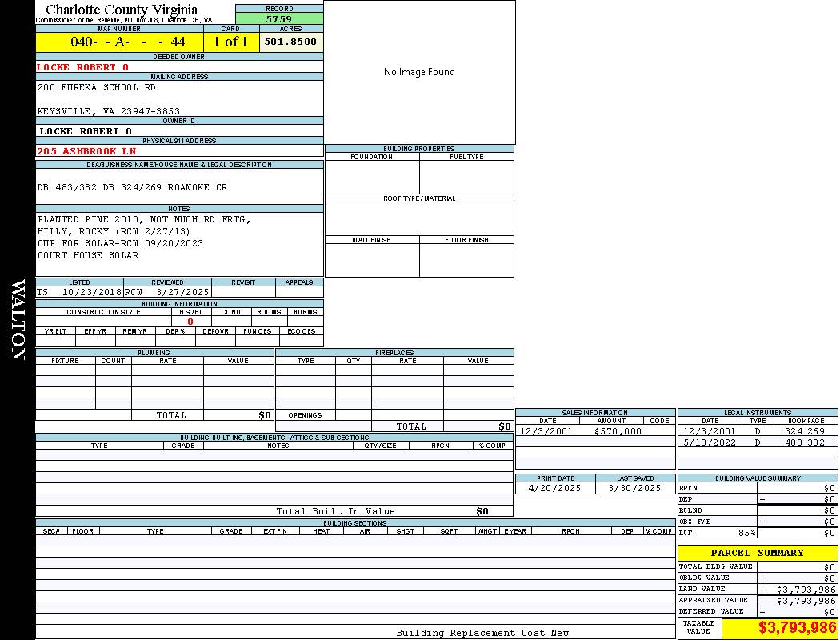The image size is (840, 640).
Task: Open the No Image Found placeholder
Action: [x=419, y=72]
